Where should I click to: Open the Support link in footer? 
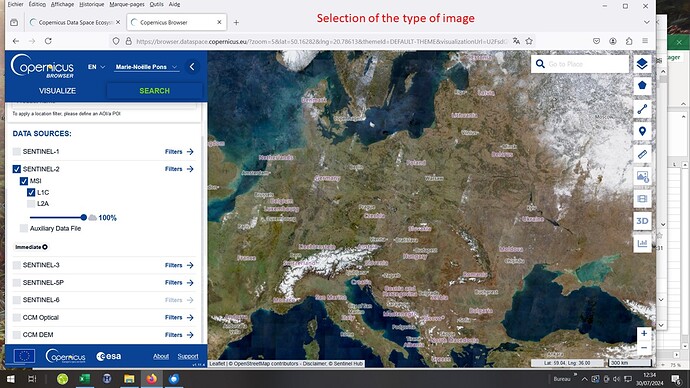coord(188,356)
